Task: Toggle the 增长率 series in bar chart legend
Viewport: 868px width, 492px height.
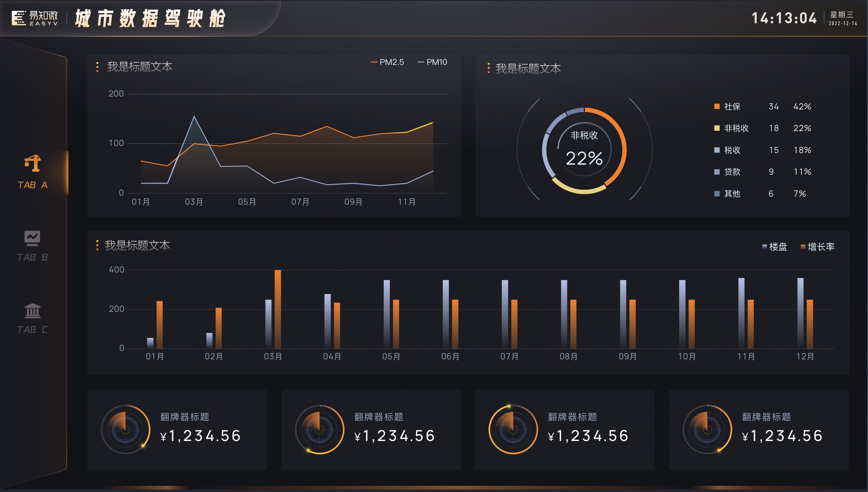Action: click(x=818, y=247)
